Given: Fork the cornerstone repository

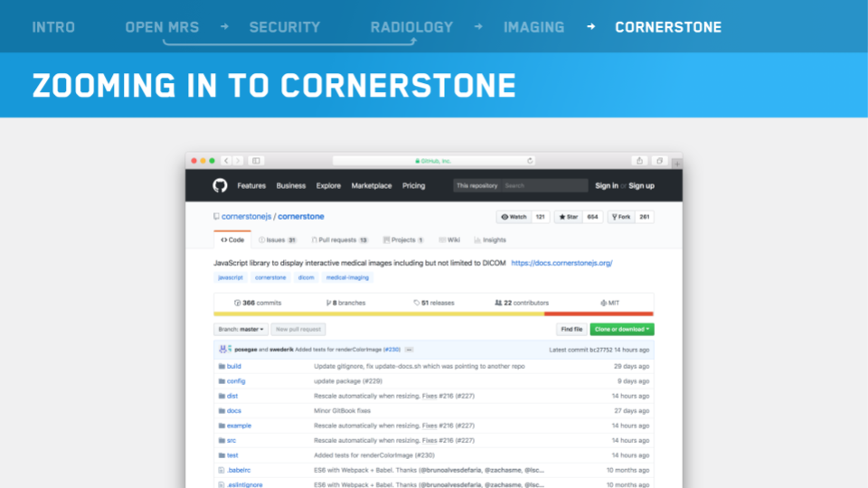Looking at the screenshot, I should [x=622, y=217].
